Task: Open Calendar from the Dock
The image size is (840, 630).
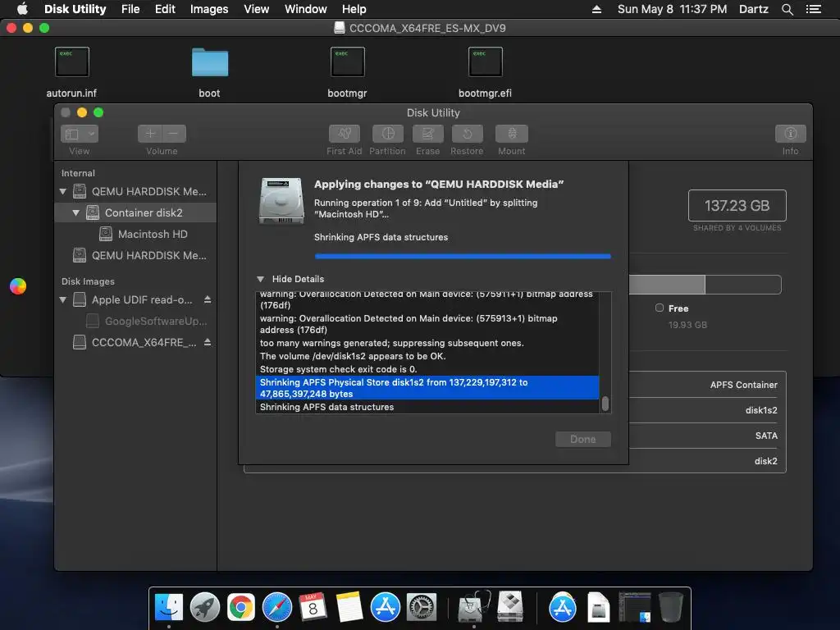Action: pos(313,607)
